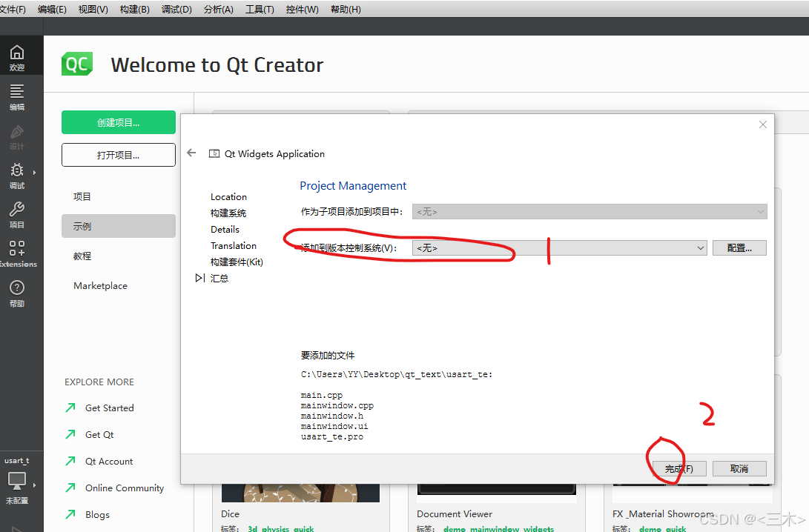Open the 控件(W) menu
Image resolution: width=809 pixels, height=532 pixels.
coord(302,10)
